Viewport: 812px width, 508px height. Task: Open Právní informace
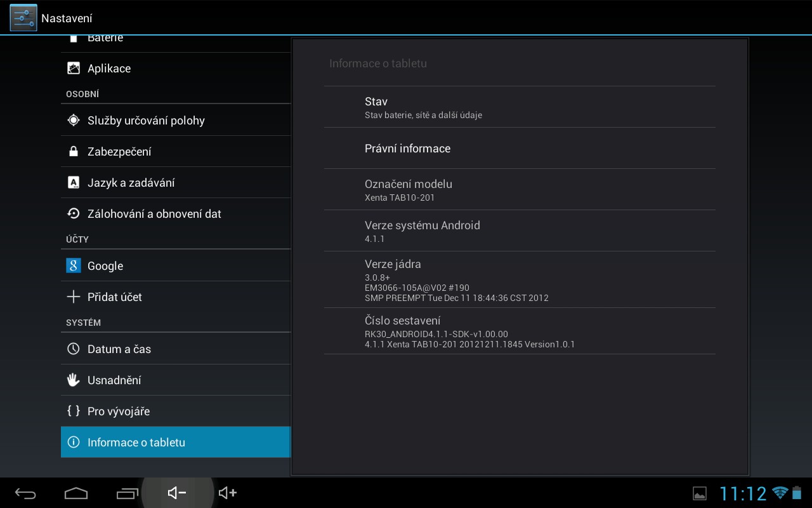(x=520, y=148)
